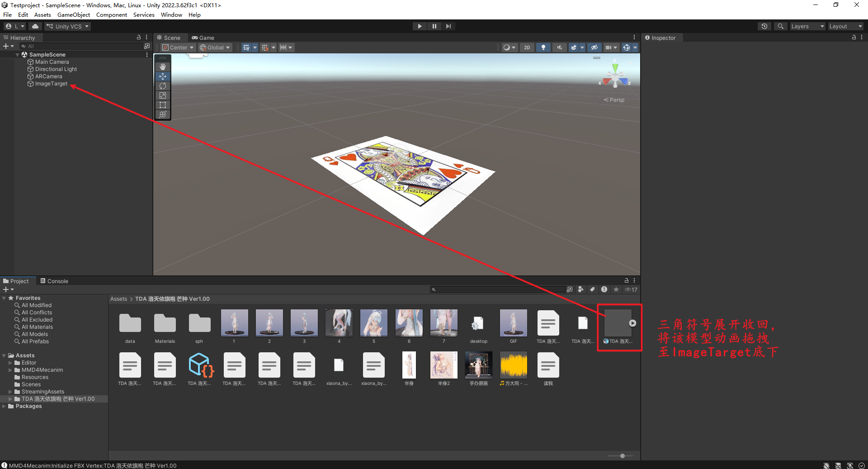This screenshot has height=469, width=868.
Task: Expand the Packages folder
Action: (x=4, y=406)
